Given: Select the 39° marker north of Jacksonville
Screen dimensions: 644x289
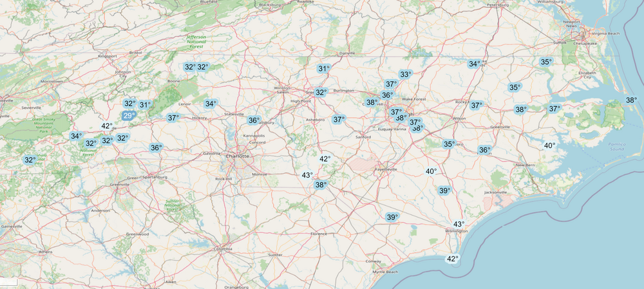Looking at the screenshot, I should tap(444, 191).
